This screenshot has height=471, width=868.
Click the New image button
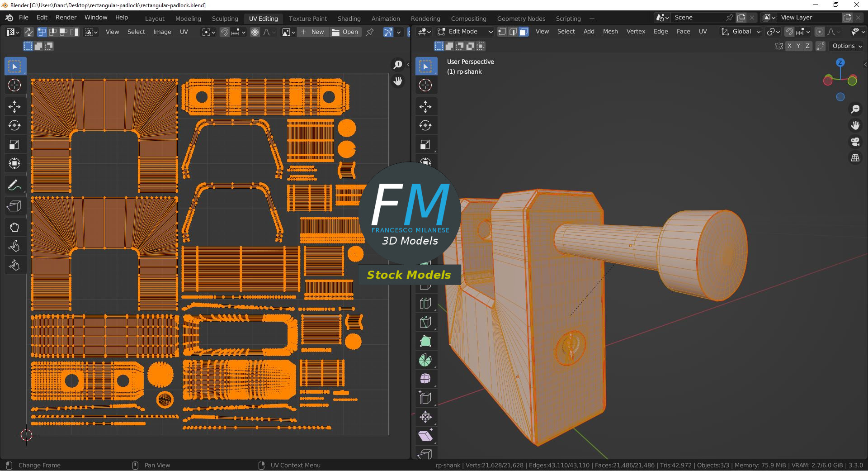pyautogui.click(x=312, y=32)
